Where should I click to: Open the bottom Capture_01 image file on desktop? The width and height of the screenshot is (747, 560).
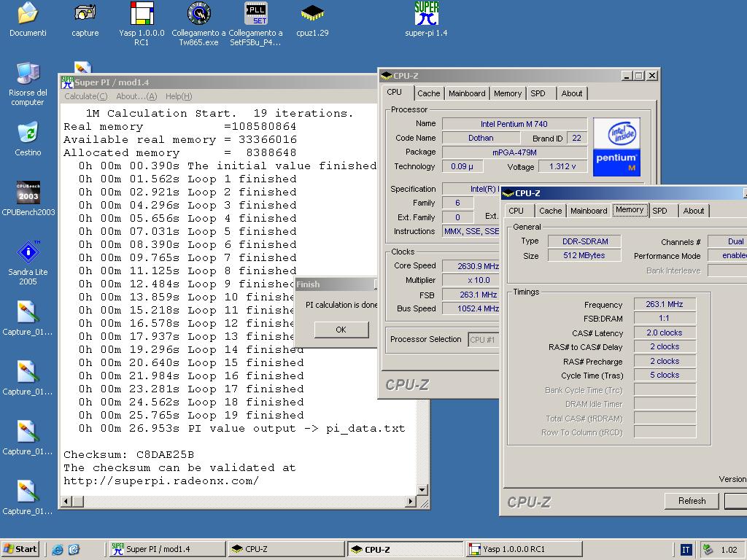pos(27,497)
